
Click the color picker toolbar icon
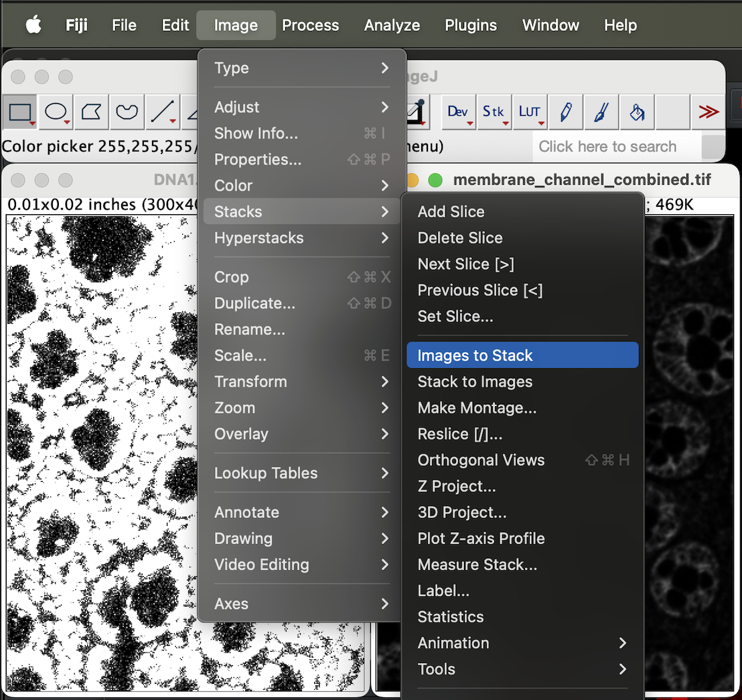coord(419,112)
